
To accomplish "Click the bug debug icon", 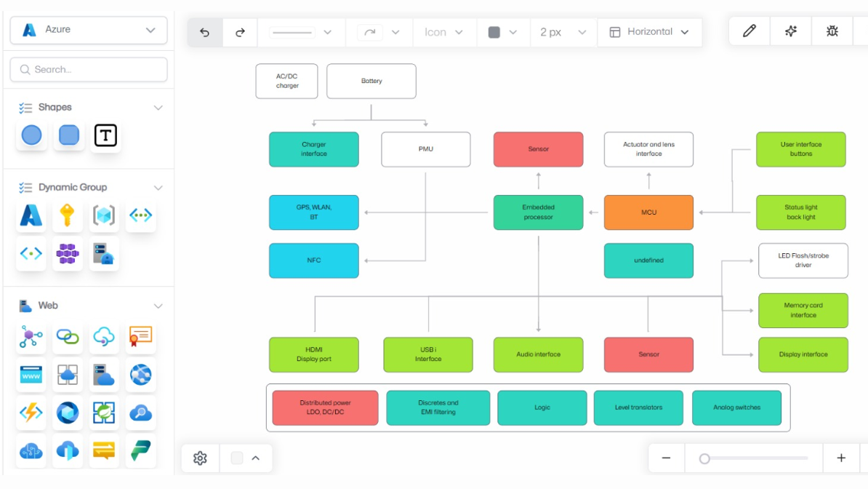I will click(832, 31).
